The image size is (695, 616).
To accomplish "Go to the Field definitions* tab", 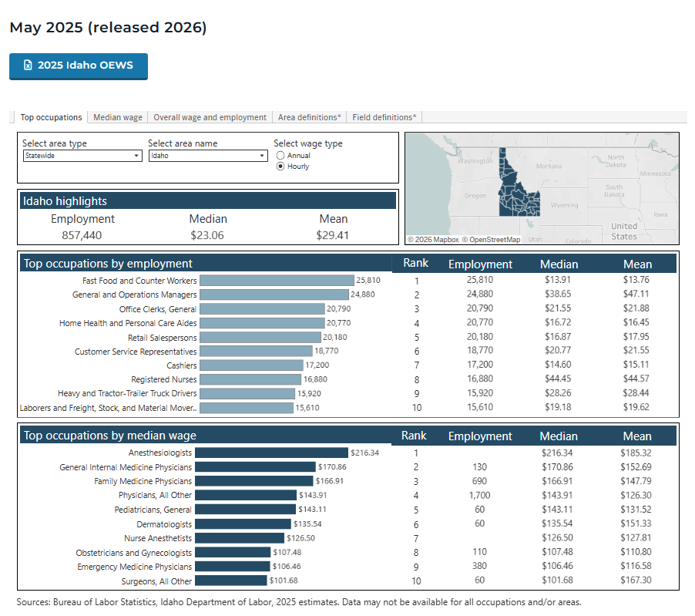I will coord(384,117).
